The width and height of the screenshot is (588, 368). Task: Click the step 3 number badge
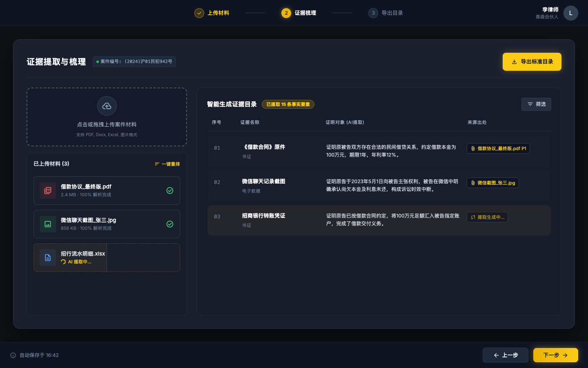373,13
